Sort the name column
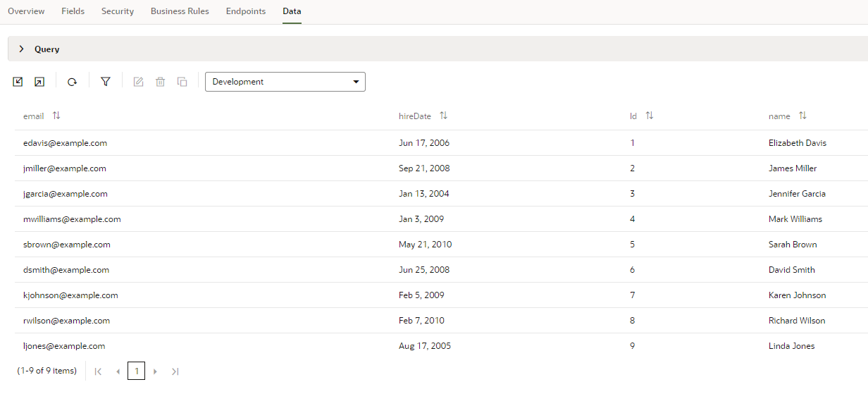Screen dimensions: 868x394 802,116
